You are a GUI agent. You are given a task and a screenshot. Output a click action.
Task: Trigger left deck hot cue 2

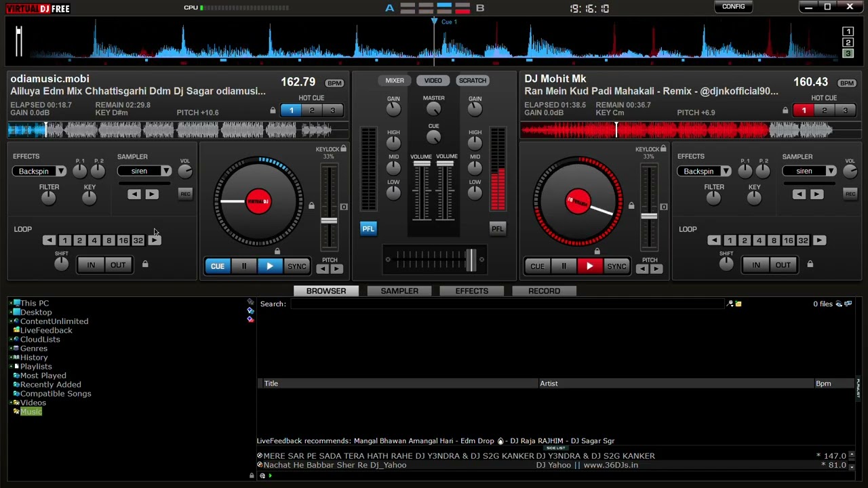312,110
